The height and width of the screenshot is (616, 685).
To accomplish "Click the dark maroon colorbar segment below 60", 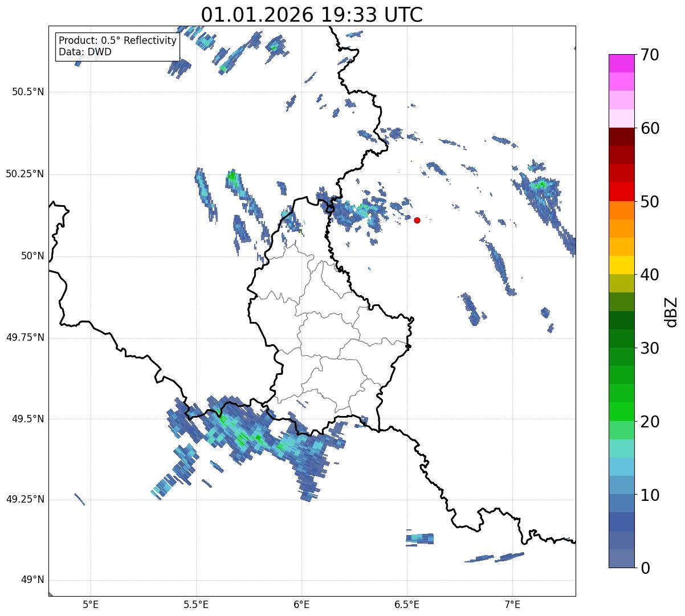I will coord(621,137).
